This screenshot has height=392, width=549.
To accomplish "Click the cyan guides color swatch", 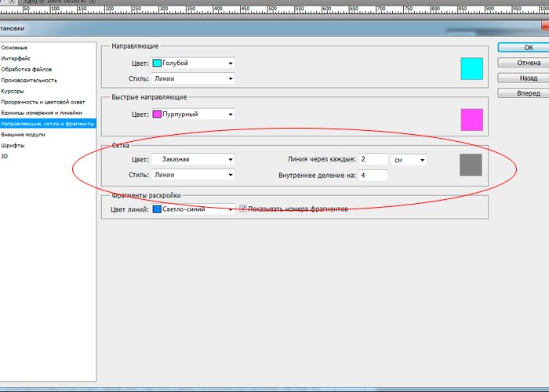I will [471, 69].
